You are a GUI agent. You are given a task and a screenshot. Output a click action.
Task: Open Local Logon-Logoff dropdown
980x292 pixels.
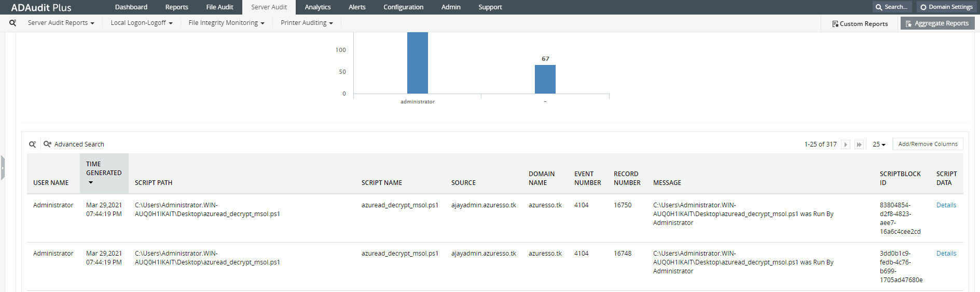coord(141,23)
